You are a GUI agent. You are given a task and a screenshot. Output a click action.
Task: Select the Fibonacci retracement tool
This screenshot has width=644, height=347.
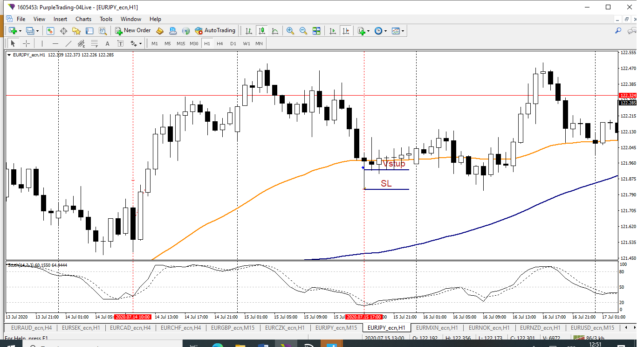[x=94, y=43]
